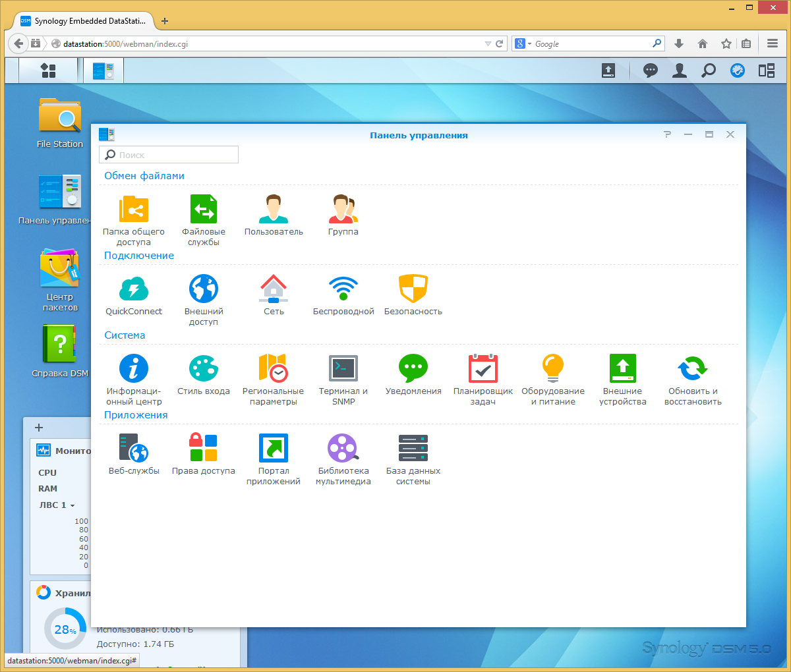Viewport: 791px width, 672px height.
Task: Open DSM main menu button
Action: (48, 70)
